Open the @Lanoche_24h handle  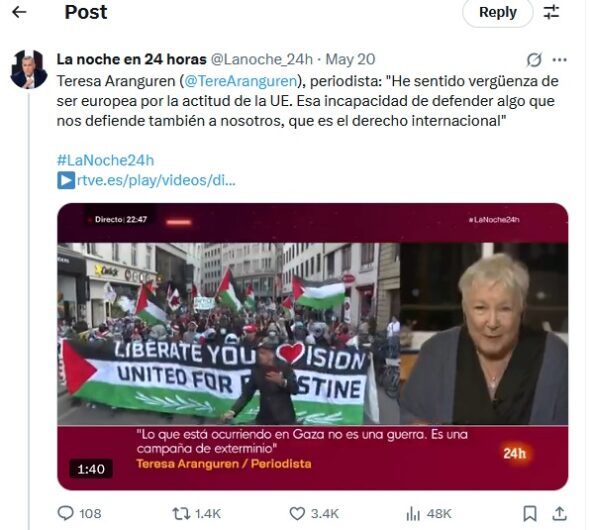262,59
